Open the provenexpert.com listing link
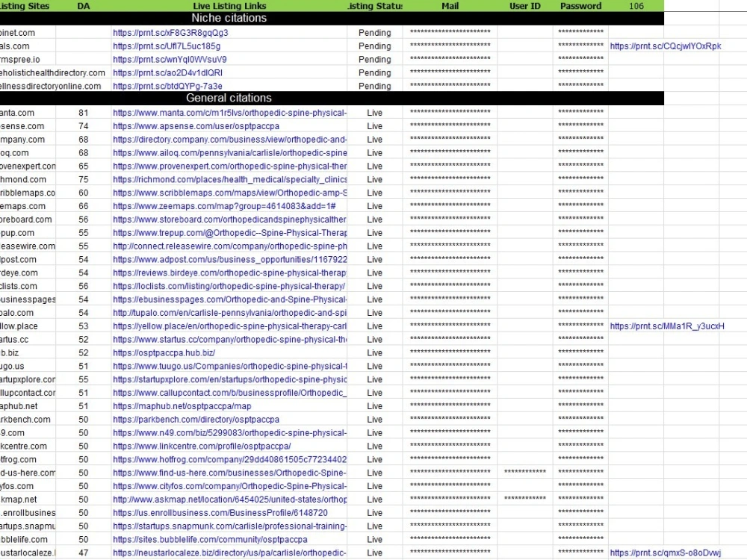Image resolution: width=747 pixels, height=560 pixels. [x=229, y=167]
